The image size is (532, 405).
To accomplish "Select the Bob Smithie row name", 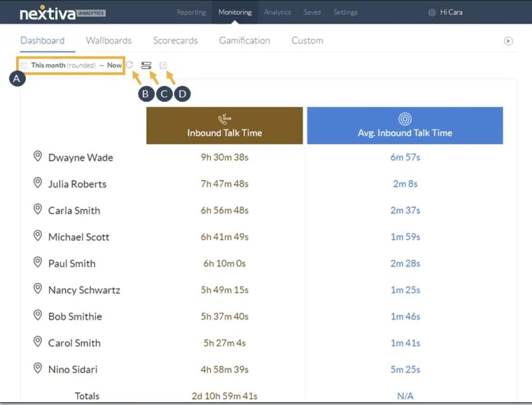I will coord(75,316).
